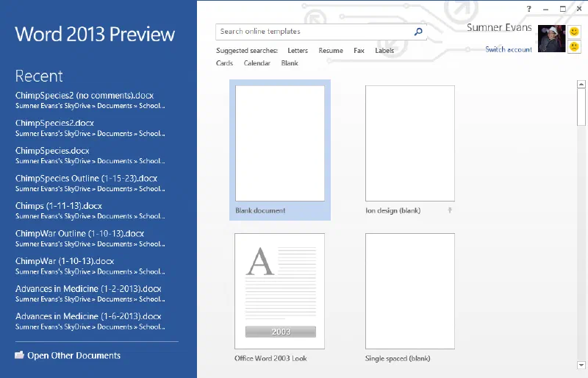
Task: Open recent file ChimpSpecies.docx
Action: pos(90,155)
